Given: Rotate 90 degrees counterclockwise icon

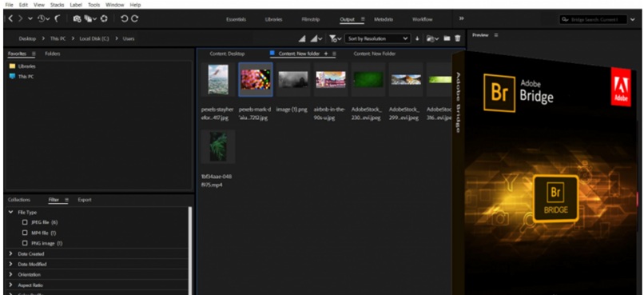Looking at the screenshot, I should coord(125,18).
